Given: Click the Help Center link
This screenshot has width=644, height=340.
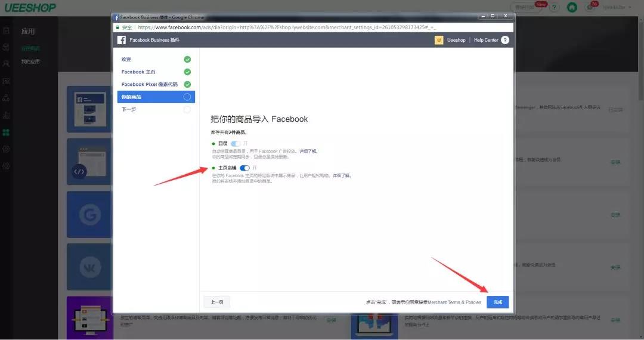Looking at the screenshot, I should (x=486, y=40).
